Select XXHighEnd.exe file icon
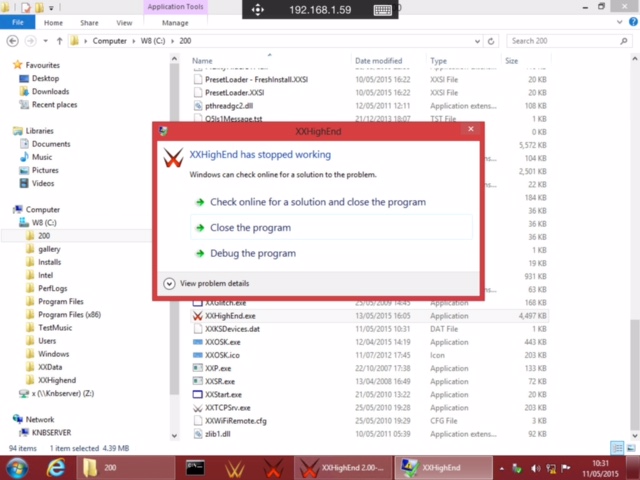 pos(198,316)
